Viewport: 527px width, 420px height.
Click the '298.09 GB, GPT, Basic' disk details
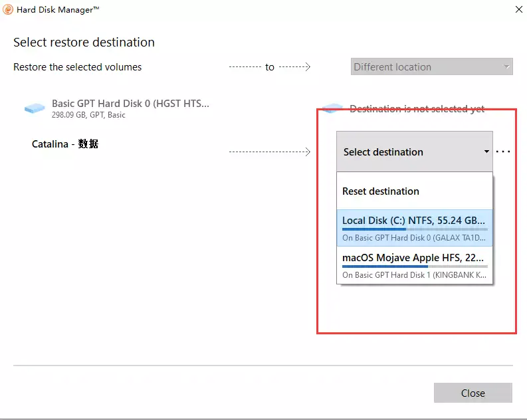coord(88,115)
